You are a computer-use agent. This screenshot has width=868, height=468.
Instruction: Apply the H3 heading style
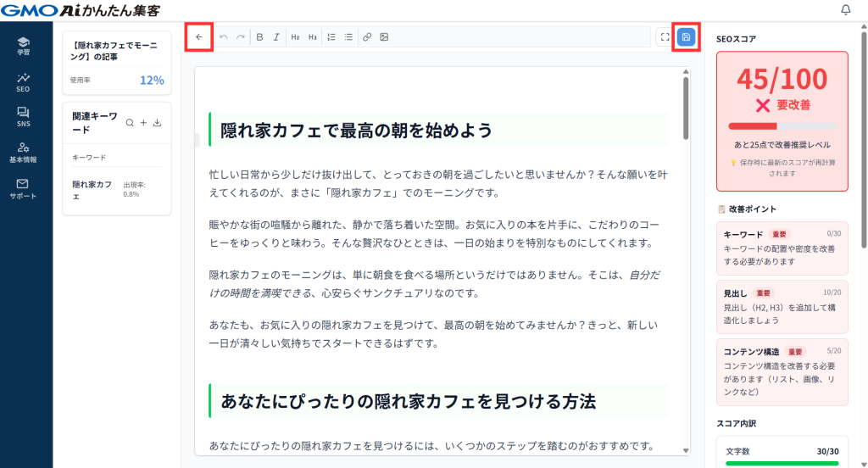point(312,37)
